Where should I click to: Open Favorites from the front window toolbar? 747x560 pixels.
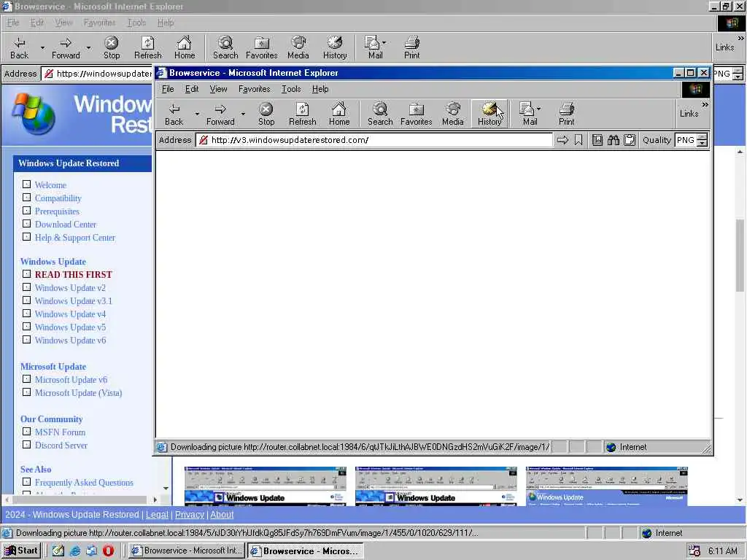(x=416, y=114)
